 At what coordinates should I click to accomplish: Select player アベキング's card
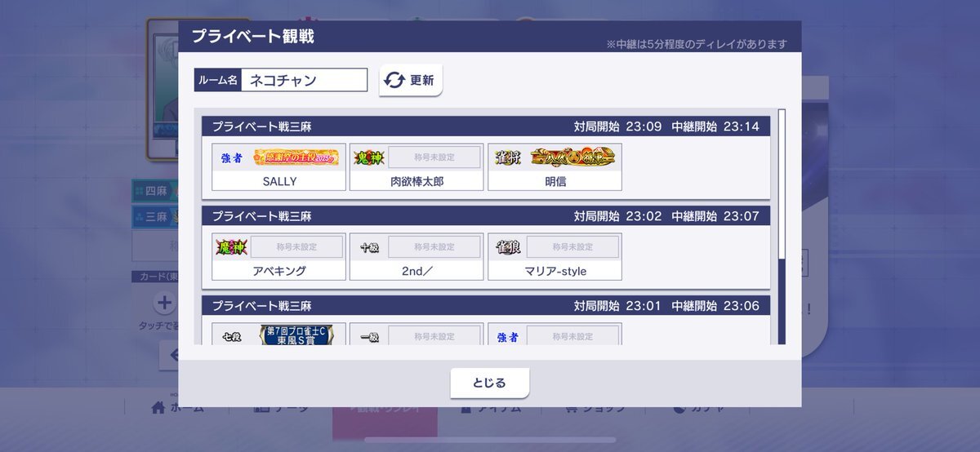click(278, 257)
